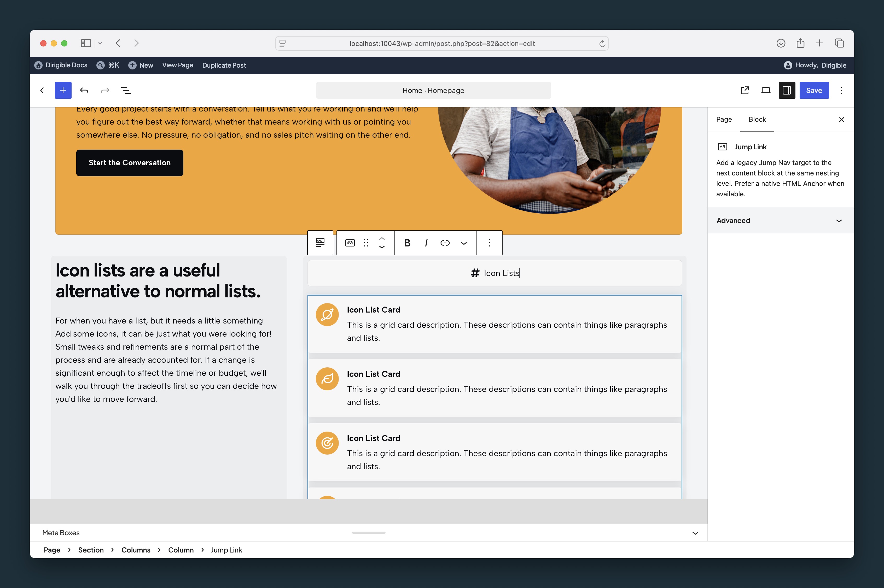The height and width of the screenshot is (588, 884).
Task: Open the block inserter plus button
Action: point(63,90)
